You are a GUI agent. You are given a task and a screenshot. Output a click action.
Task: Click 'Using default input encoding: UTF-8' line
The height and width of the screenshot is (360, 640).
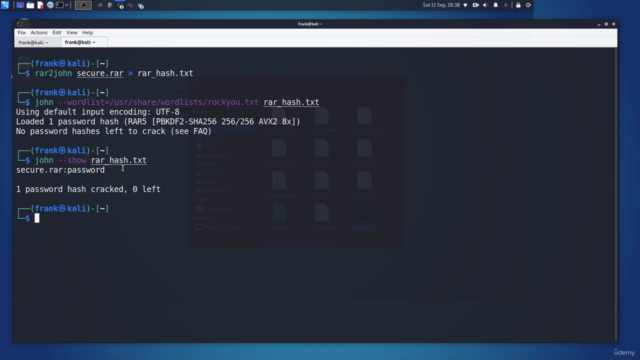(98, 112)
